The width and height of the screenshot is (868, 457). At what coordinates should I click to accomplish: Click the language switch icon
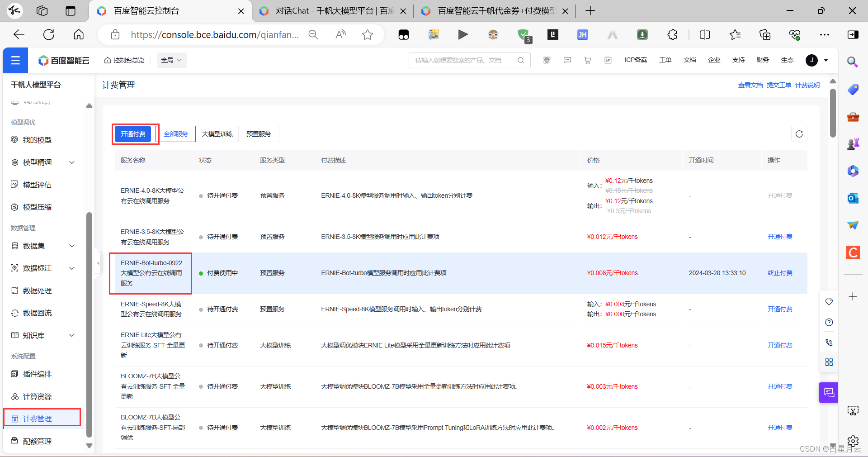tap(608, 60)
